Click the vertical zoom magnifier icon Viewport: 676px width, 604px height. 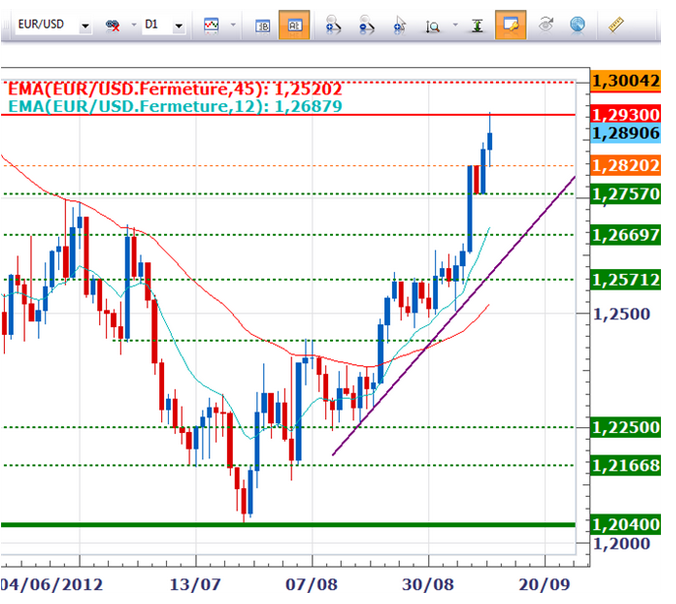432,26
